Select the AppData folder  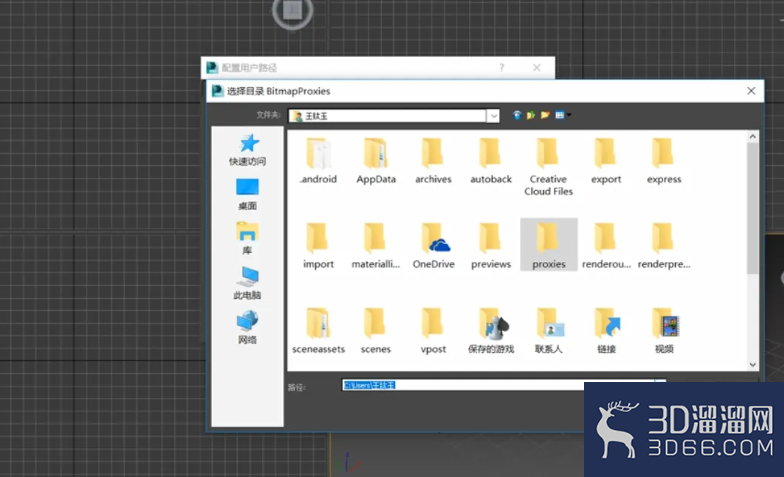tap(376, 160)
